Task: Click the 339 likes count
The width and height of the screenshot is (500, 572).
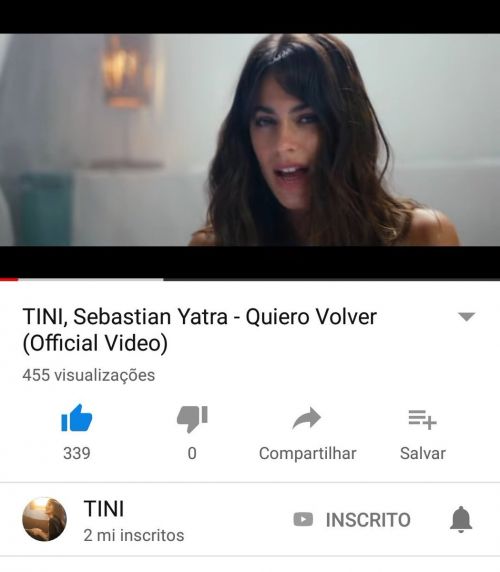Action: click(77, 453)
